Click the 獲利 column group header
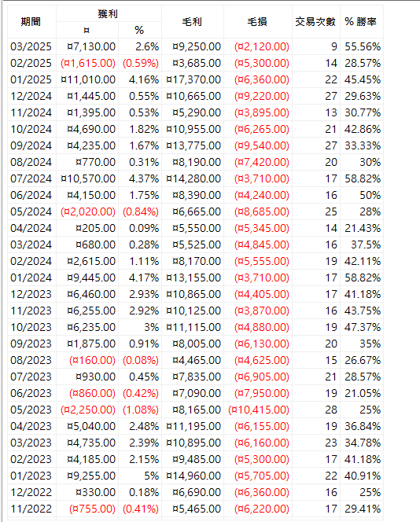The width and height of the screenshot is (420, 522). 109,13
